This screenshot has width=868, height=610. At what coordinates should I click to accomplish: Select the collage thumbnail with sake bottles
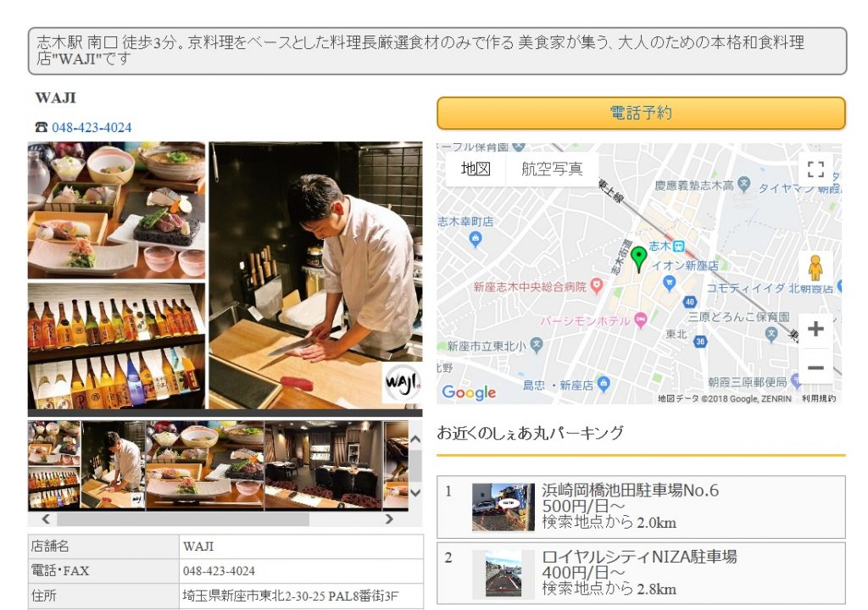54,465
